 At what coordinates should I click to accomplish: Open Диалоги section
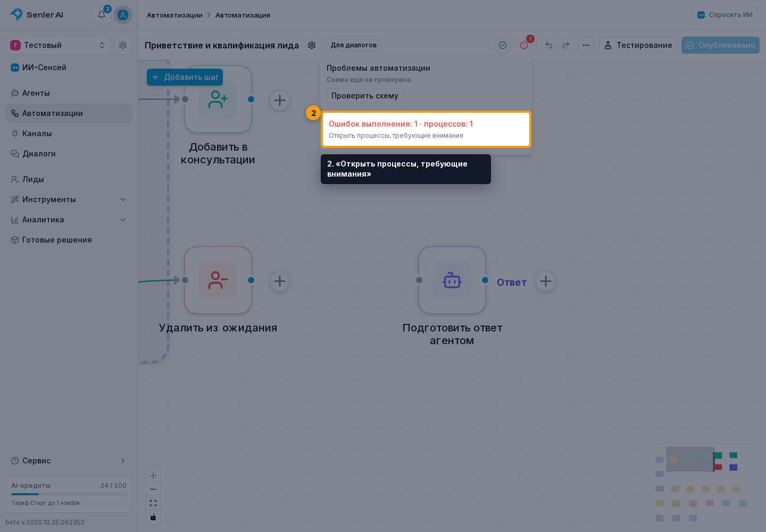point(69,154)
